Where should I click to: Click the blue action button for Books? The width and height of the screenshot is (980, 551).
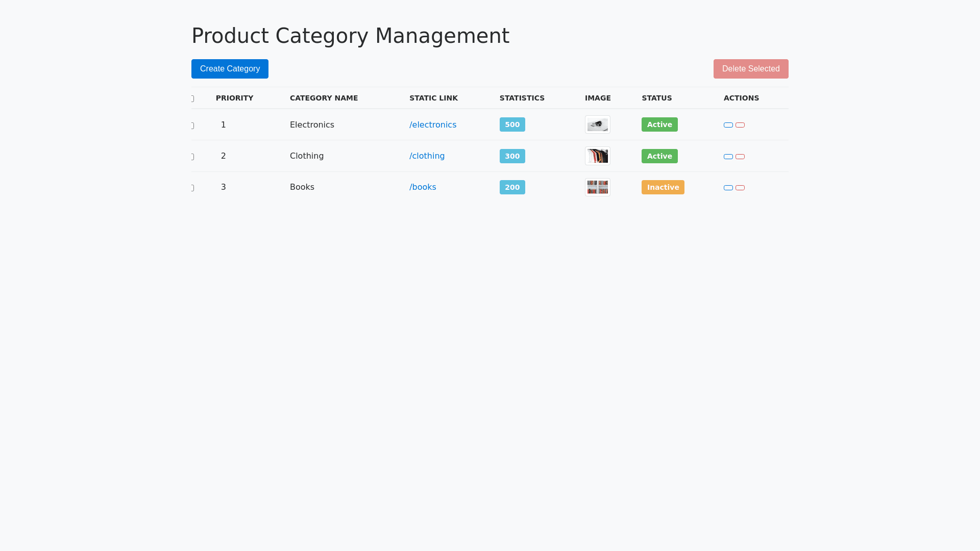pyautogui.click(x=728, y=188)
